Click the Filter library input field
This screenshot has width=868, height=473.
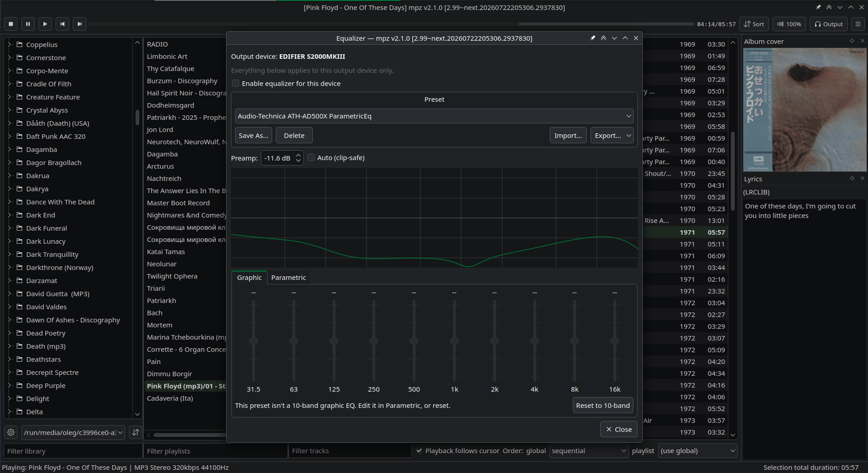[x=72, y=451]
